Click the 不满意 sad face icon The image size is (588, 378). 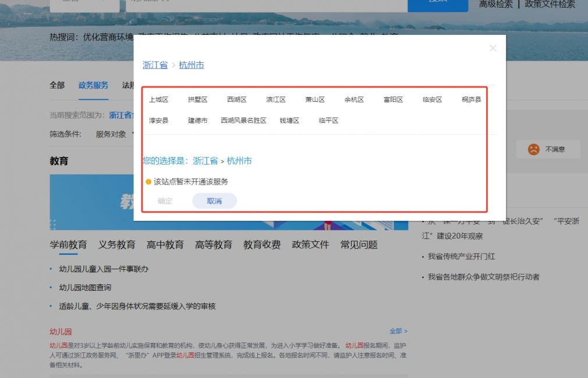pyautogui.click(x=533, y=149)
